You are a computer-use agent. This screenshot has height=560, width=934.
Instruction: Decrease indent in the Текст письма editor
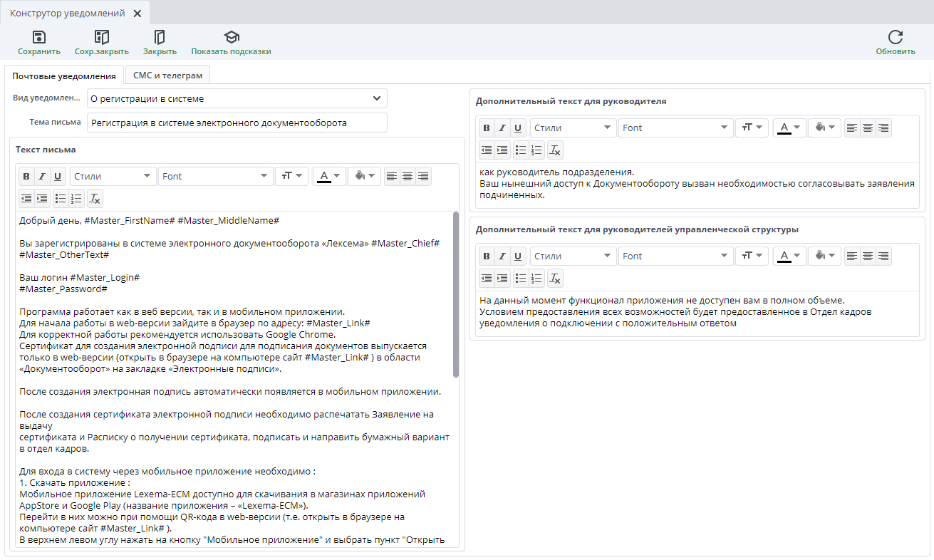click(26, 199)
